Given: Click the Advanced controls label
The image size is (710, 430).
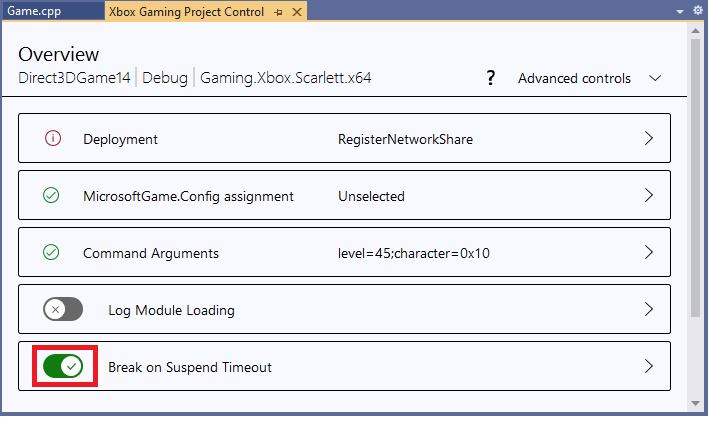Looking at the screenshot, I should (x=574, y=78).
